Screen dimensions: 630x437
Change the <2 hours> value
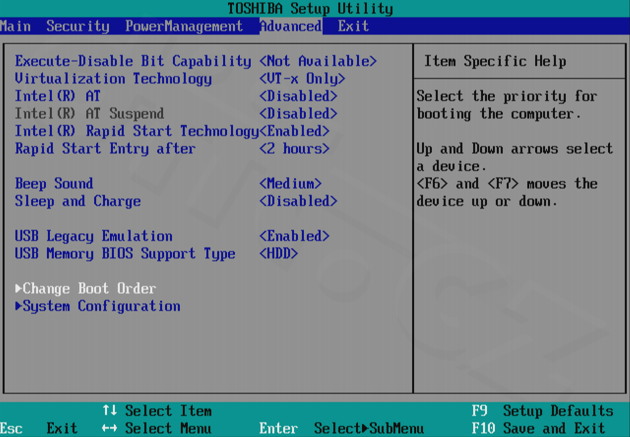point(295,149)
